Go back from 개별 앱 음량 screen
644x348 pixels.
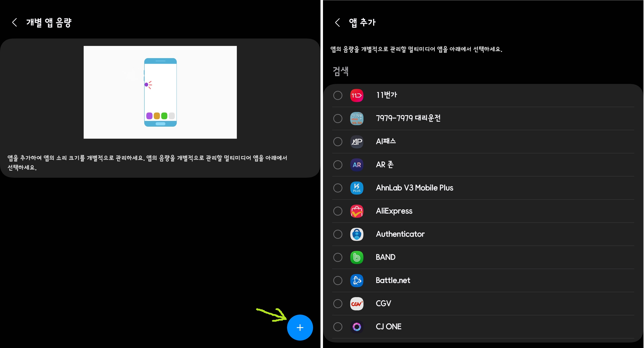[x=15, y=22]
